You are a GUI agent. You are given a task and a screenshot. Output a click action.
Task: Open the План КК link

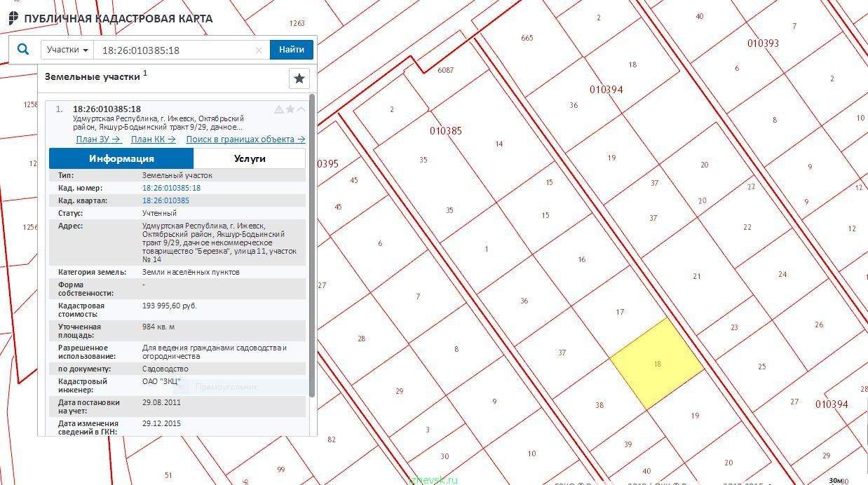(x=154, y=139)
